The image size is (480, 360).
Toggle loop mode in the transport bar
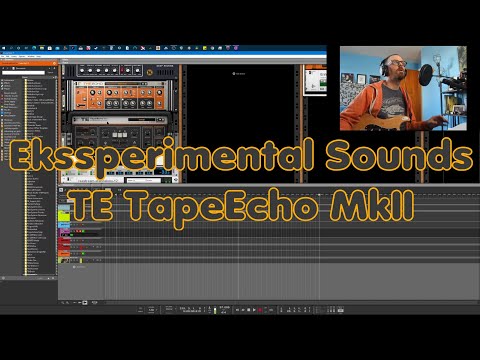pyautogui.click(x=271, y=310)
